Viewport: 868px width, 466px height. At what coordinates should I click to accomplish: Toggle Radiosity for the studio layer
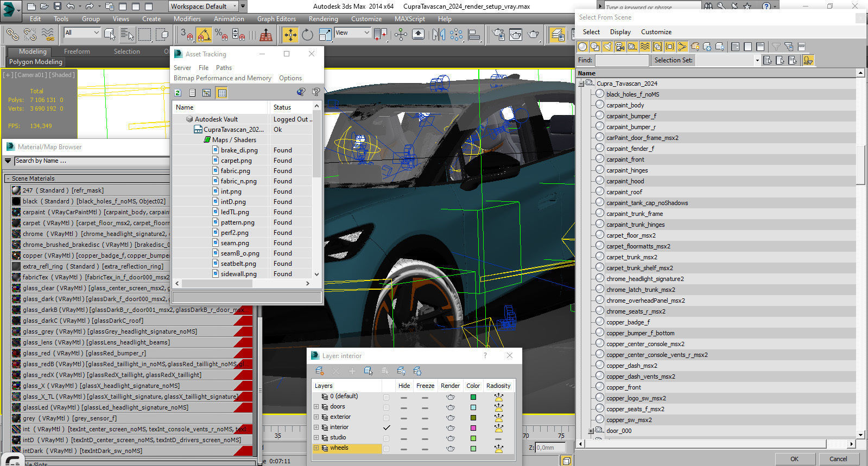pyautogui.click(x=498, y=438)
